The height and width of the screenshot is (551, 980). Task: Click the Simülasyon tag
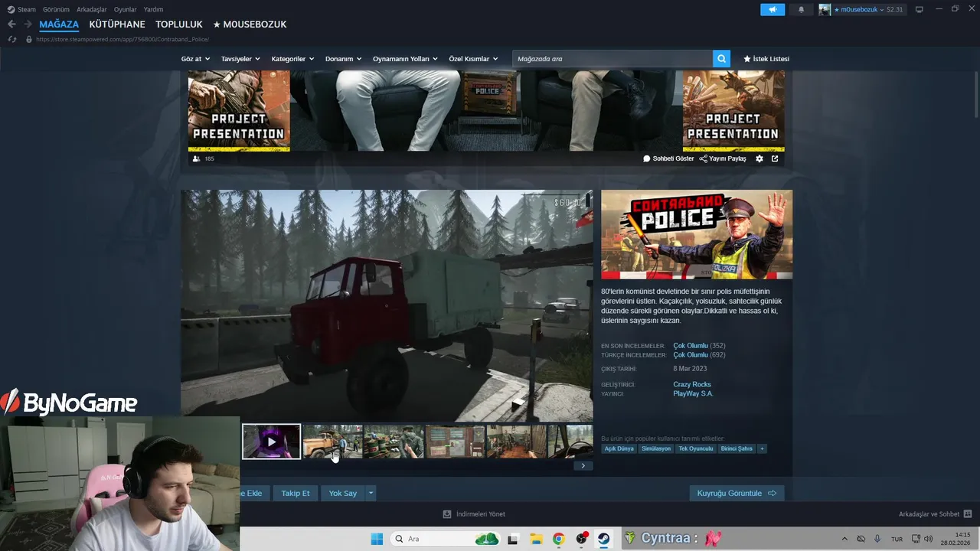tap(656, 448)
